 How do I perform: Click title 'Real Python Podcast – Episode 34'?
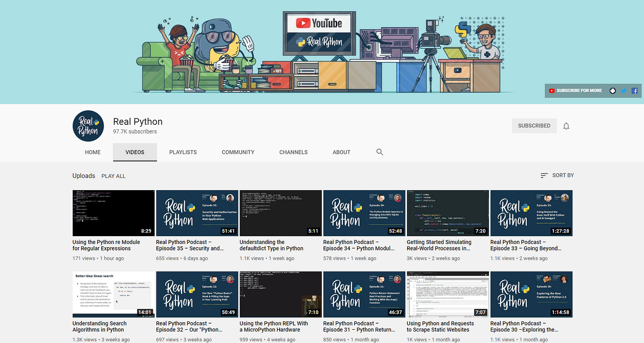[x=359, y=245]
